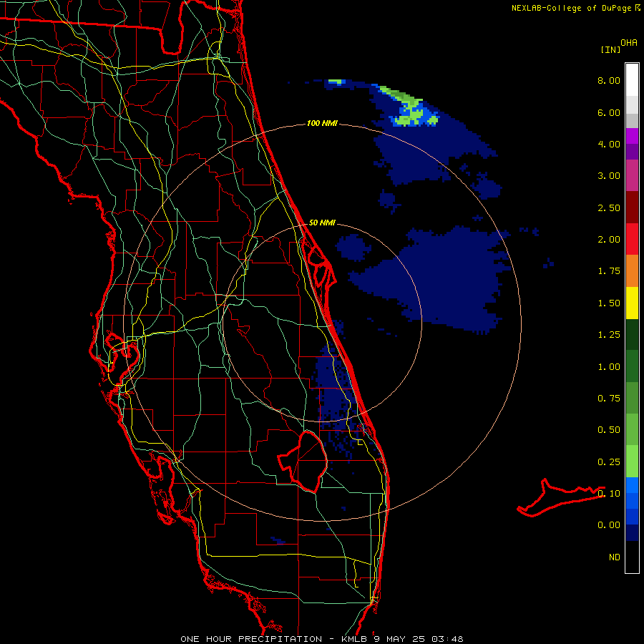Click the 50 NMI range ring label
This screenshot has height=644, width=644.
click(322, 223)
